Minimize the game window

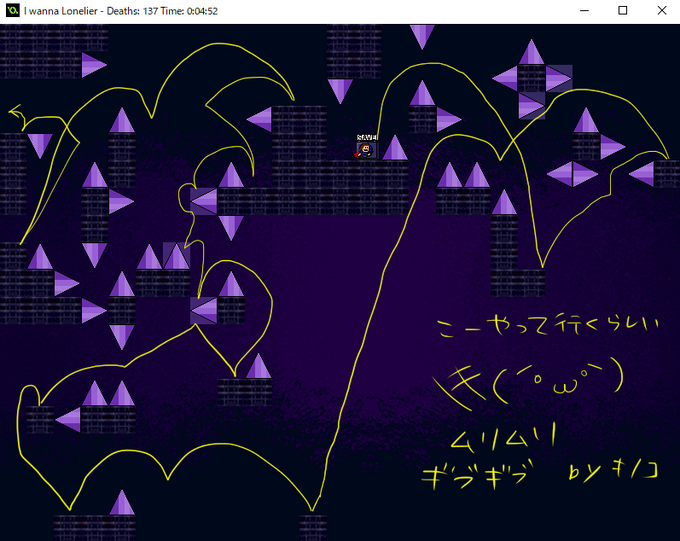click(x=584, y=11)
